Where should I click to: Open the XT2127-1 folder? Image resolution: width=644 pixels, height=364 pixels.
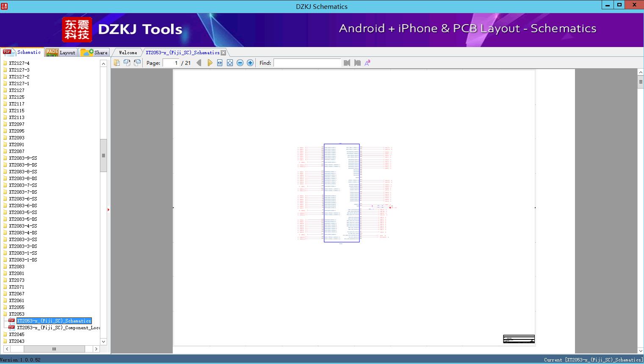coord(19,83)
